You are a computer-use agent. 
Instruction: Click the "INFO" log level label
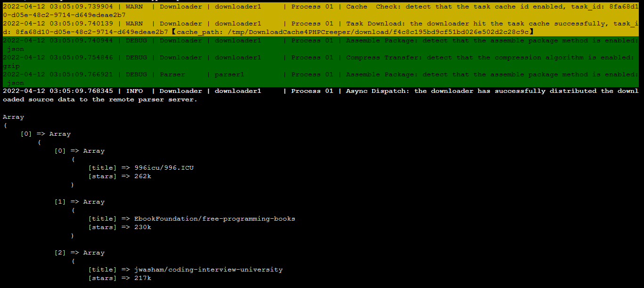134,91
